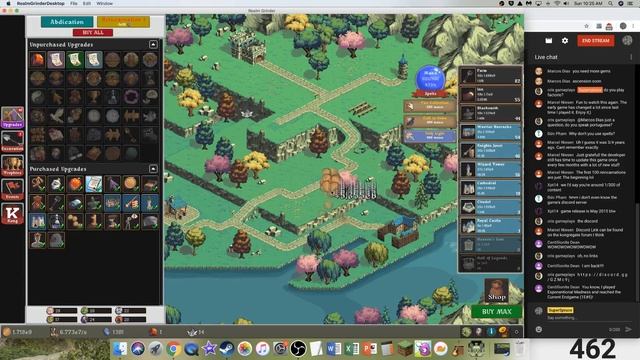Buy a Citadel building
640x360 pixels.
[x=491, y=207]
